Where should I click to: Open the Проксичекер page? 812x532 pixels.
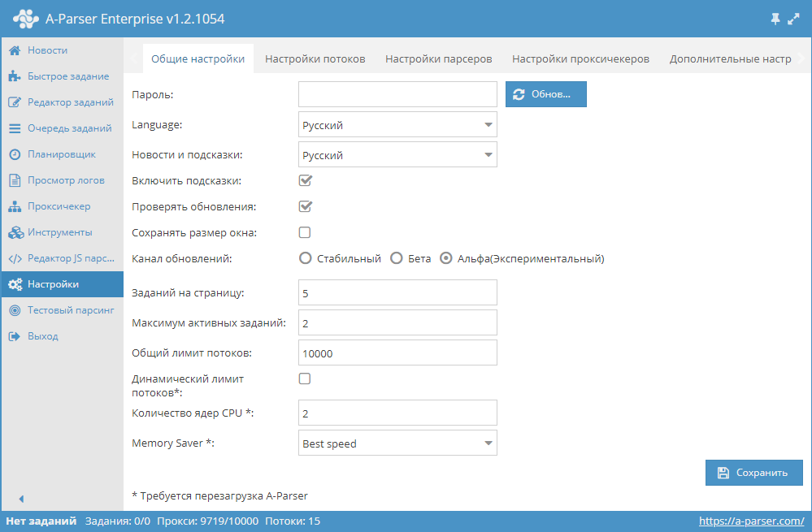(62, 206)
